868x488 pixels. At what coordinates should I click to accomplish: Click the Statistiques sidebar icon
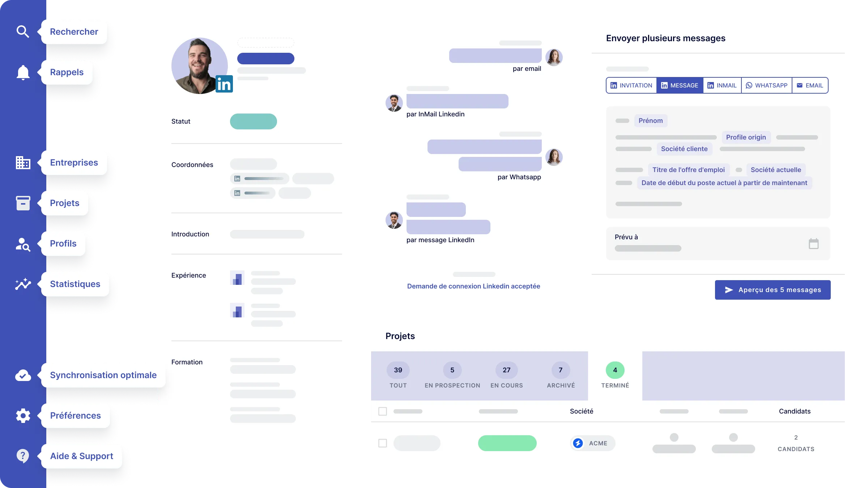pos(23,284)
